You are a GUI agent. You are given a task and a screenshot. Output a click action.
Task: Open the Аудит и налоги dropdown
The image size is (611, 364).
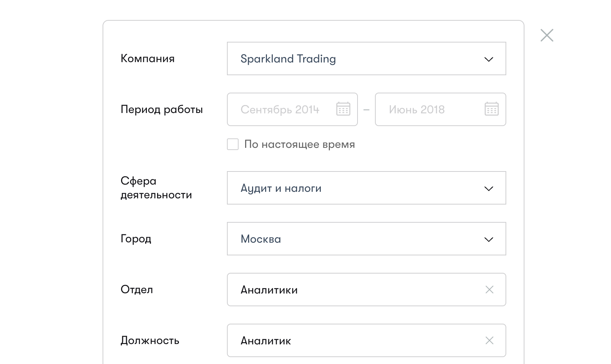click(x=349, y=188)
